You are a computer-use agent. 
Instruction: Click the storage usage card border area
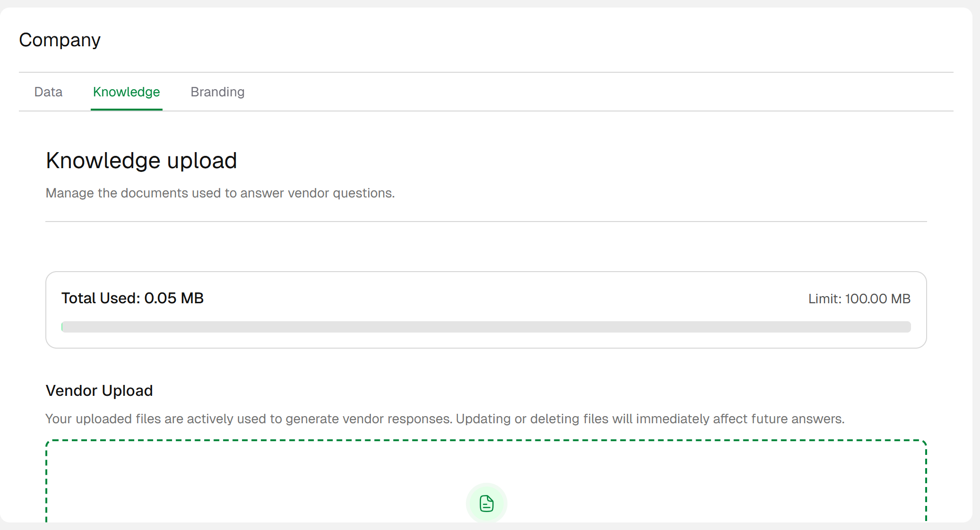486,272
